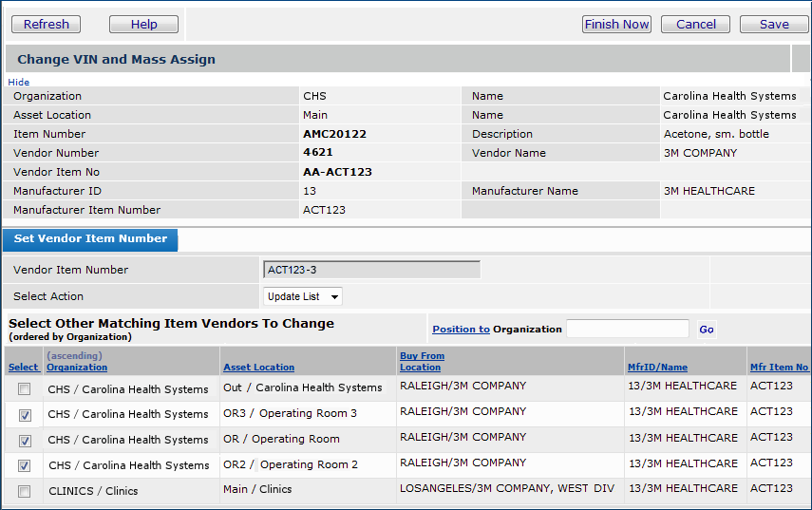Click the Vendor Item Number field
The height and width of the screenshot is (510, 812).
pyautogui.click(x=371, y=270)
